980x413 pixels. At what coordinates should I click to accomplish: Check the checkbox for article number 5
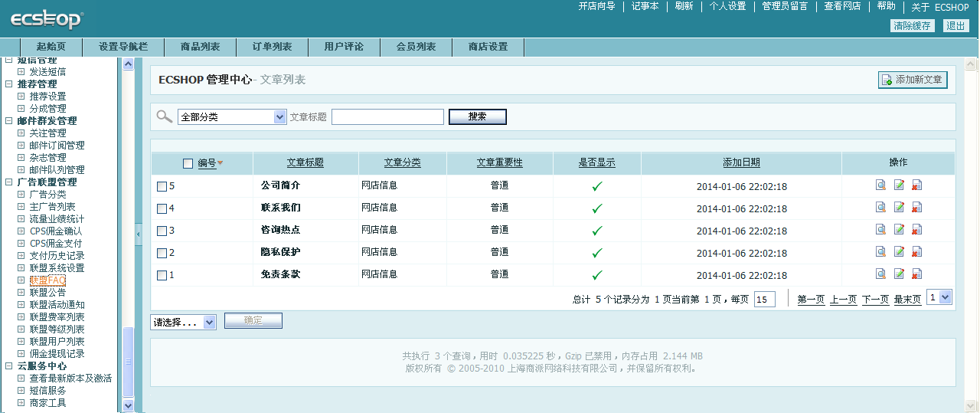(x=162, y=186)
